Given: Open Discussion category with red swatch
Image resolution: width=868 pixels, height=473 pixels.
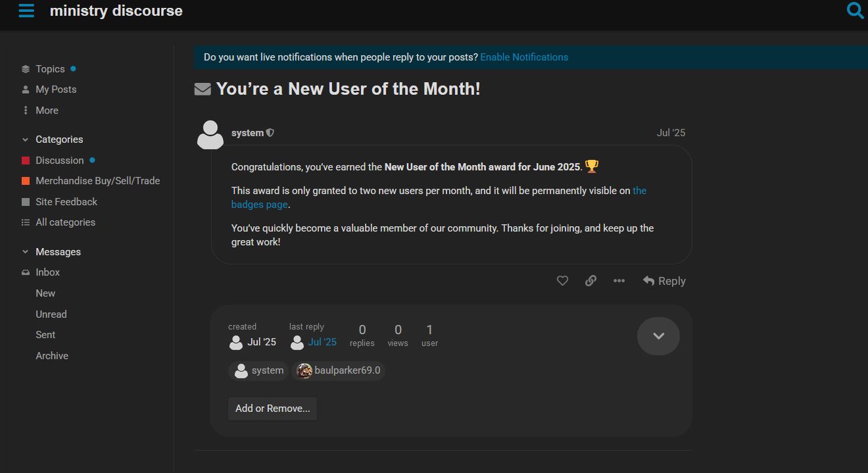Looking at the screenshot, I should (59, 161).
